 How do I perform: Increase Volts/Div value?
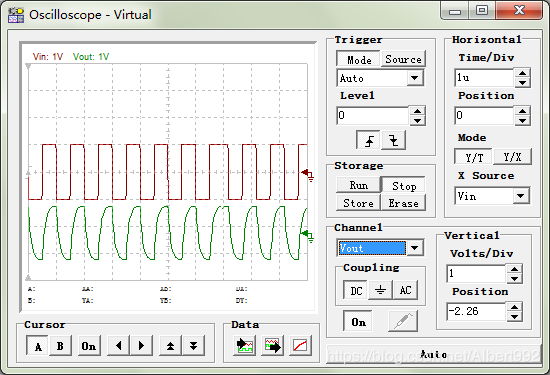click(514, 269)
